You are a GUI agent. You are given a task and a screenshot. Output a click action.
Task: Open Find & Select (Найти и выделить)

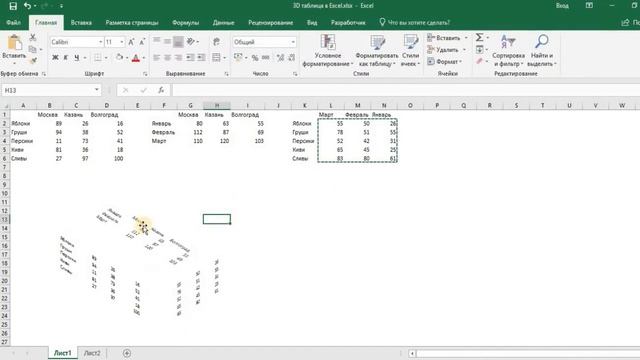tap(542, 51)
